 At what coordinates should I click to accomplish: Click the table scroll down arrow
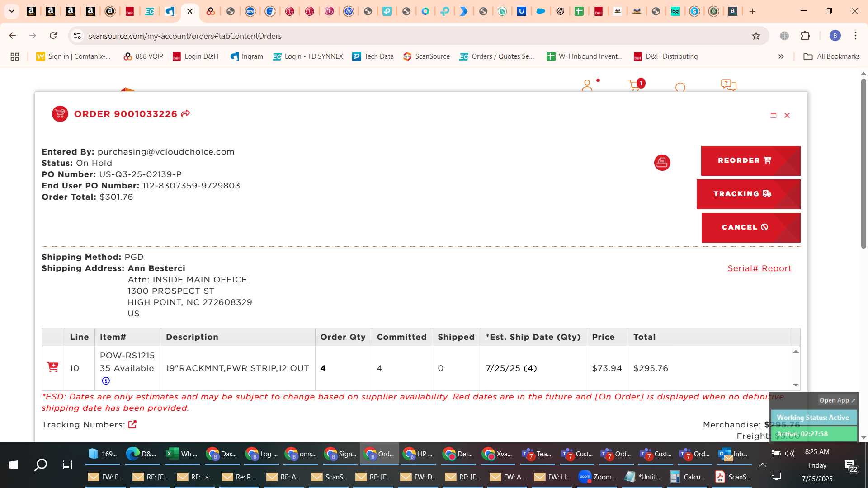point(796,385)
